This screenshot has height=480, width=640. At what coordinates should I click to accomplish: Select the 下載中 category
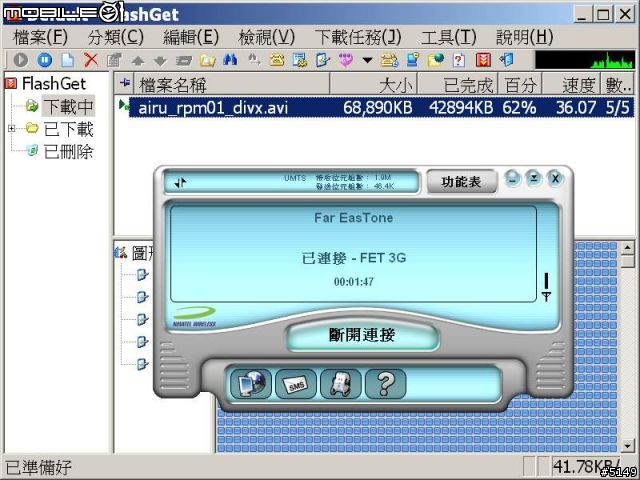pyautogui.click(x=68, y=107)
